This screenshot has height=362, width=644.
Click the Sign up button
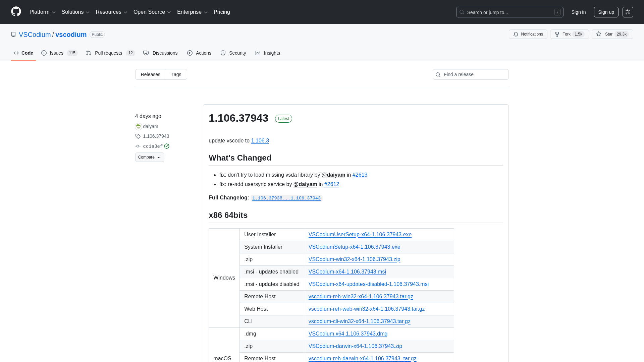606,12
